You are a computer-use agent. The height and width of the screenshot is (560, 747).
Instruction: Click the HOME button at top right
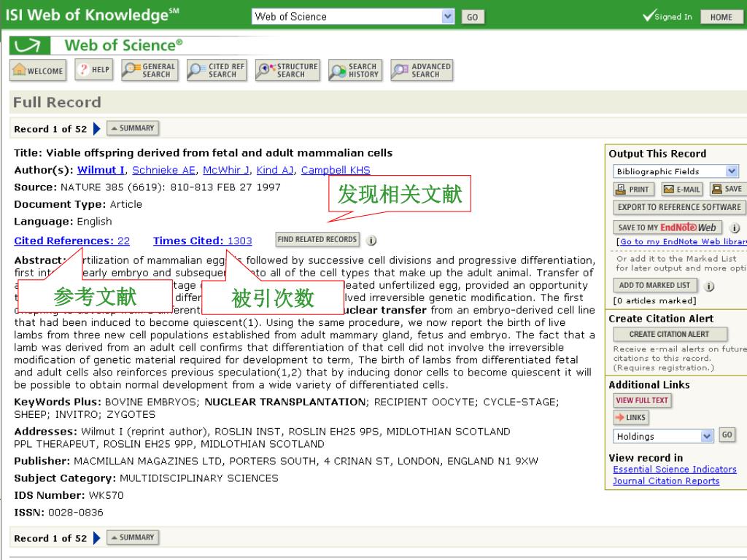point(721,17)
